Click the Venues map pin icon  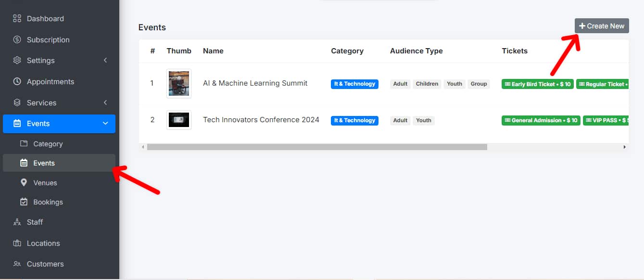point(24,183)
